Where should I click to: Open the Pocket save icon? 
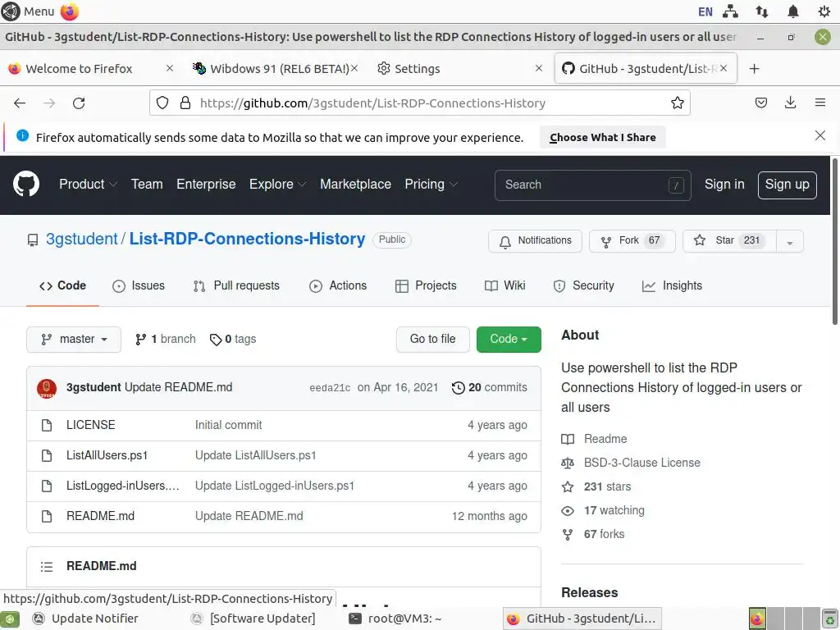(760, 103)
